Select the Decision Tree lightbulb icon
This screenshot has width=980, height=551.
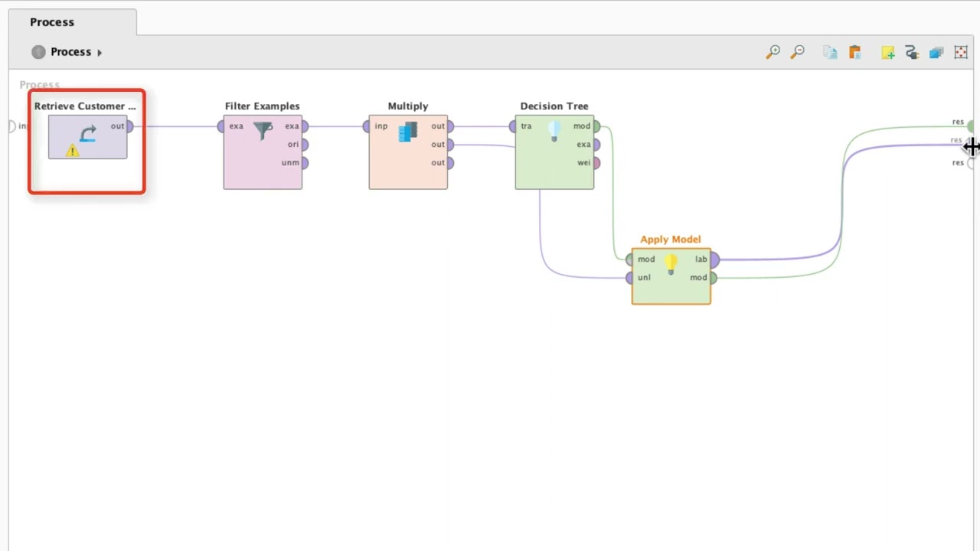pyautogui.click(x=554, y=131)
